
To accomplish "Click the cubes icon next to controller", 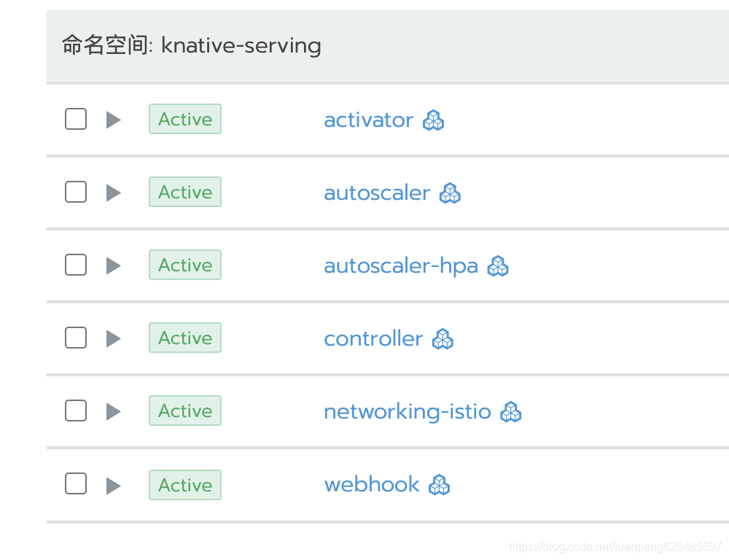I will tap(443, 338).
